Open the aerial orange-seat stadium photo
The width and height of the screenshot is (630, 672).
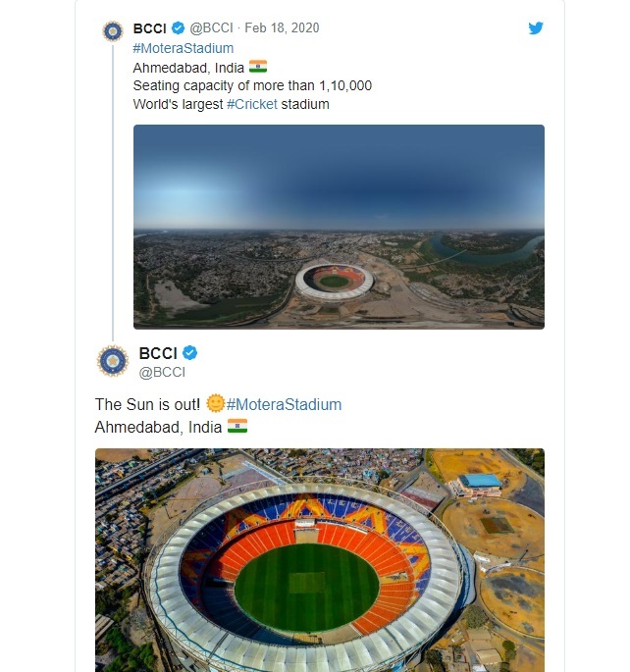[x=319, y=560]
